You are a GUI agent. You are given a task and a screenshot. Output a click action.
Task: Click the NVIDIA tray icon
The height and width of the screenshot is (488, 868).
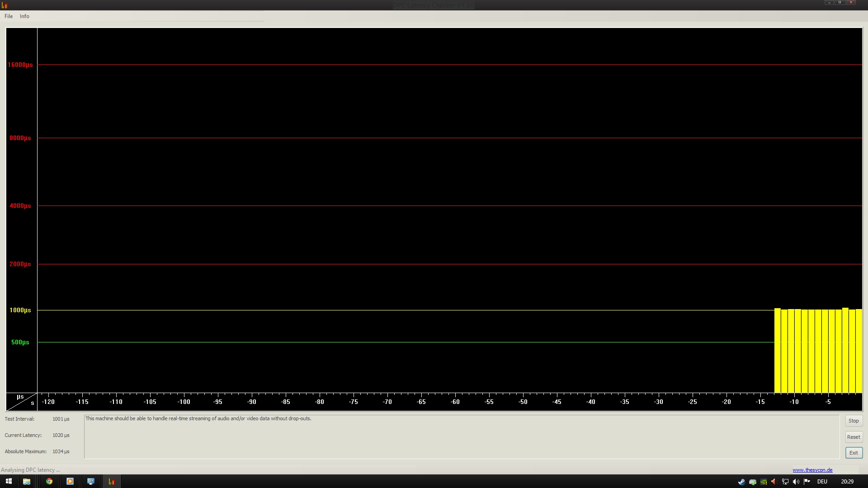[x=764, y=482]
